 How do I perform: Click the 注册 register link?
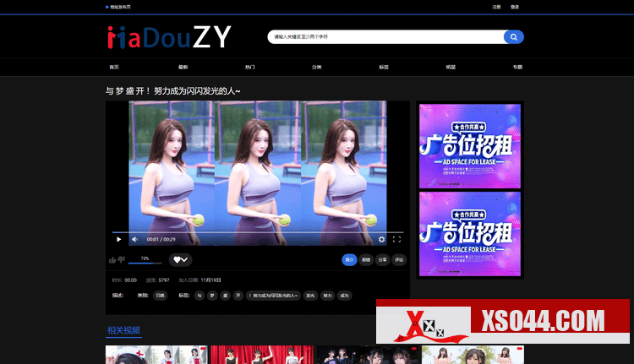coord(496,7)
